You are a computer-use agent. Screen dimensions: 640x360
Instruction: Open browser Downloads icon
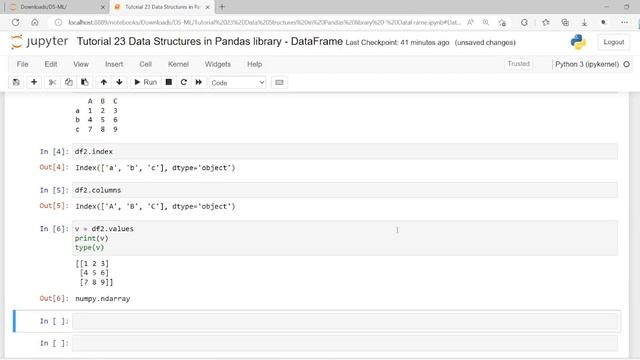point(584,22)
